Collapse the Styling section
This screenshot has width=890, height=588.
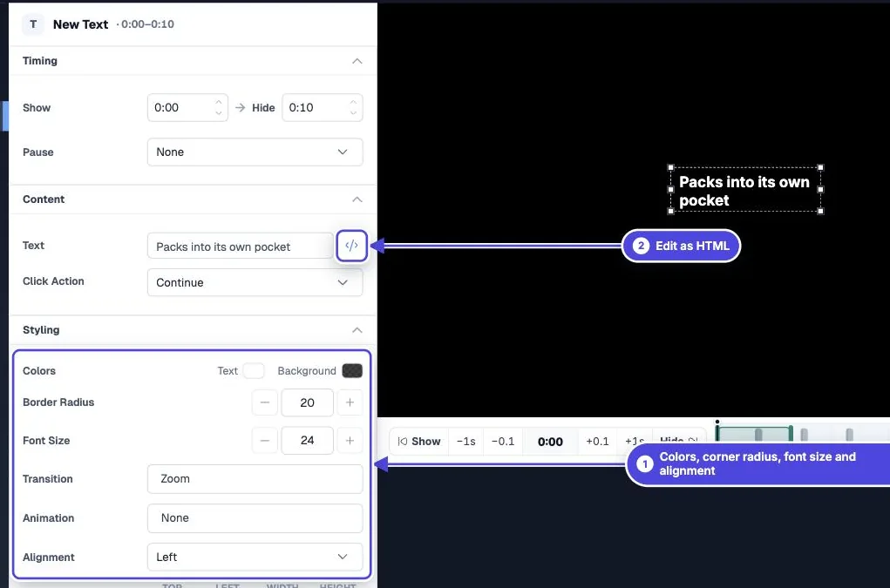(357, 330)
